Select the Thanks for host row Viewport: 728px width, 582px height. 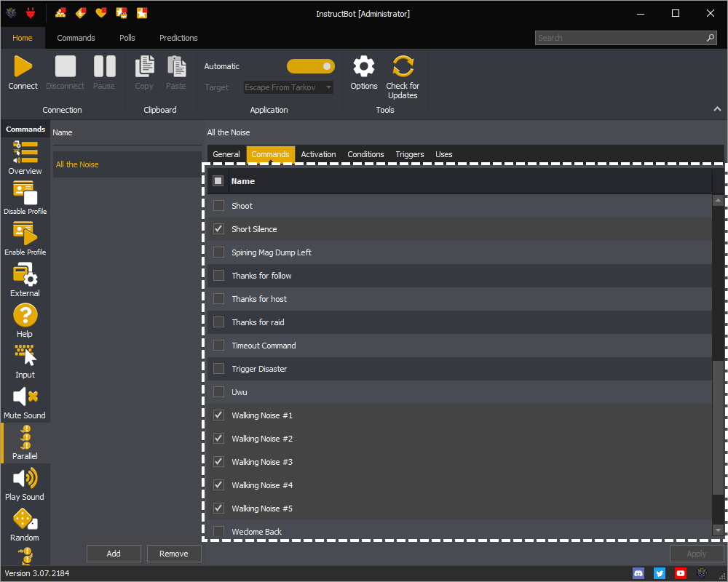pyautogui.click(x=459, y=299)
